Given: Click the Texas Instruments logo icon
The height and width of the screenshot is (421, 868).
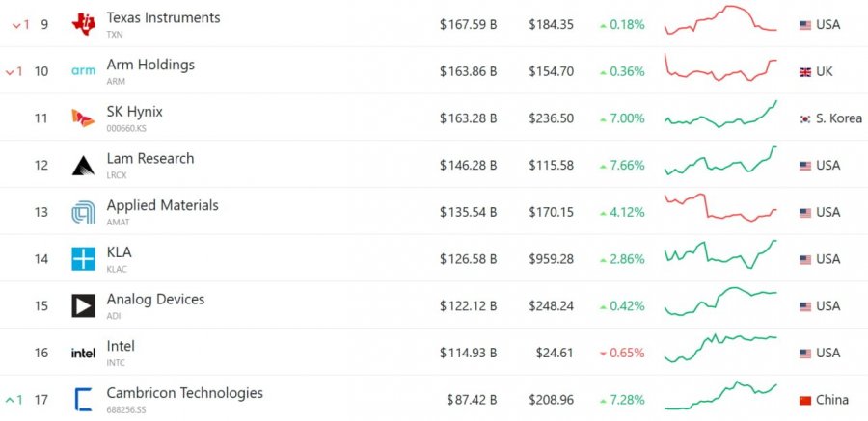Looking at the screenshot, I should 84,24.
